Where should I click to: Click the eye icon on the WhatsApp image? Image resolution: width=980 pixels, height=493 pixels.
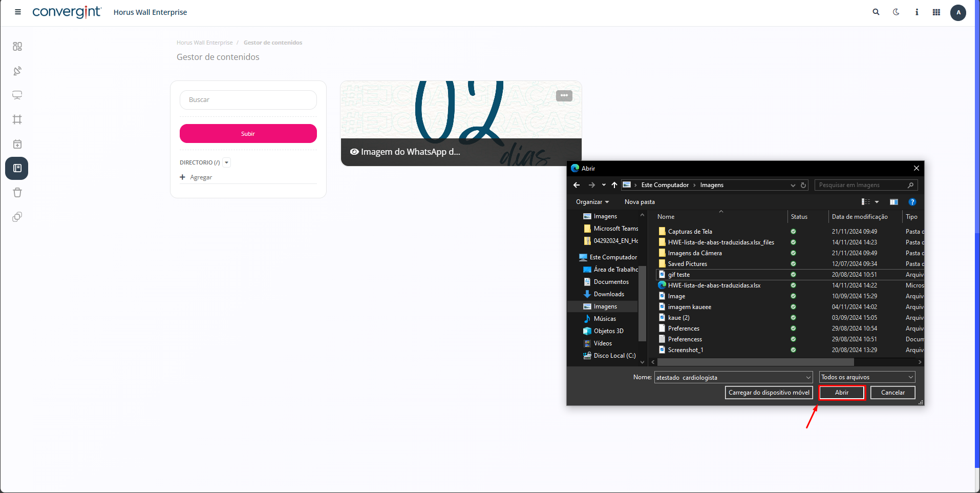354,152
